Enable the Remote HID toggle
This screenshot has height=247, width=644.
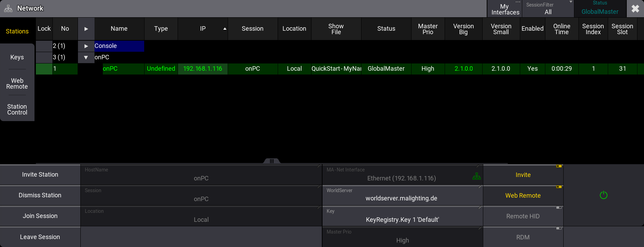pos(523,216)
